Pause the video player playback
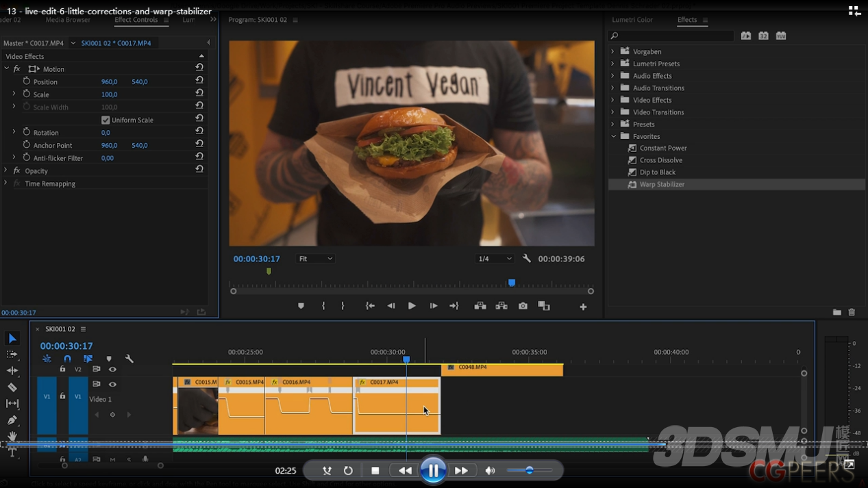The image size is (868, 488). click(x=433, y=471)
